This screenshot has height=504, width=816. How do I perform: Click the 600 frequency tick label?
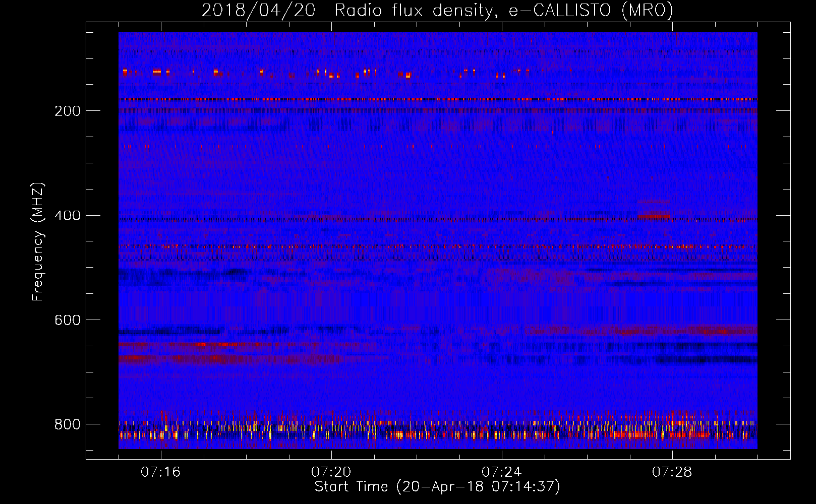(x=67, y=321)
